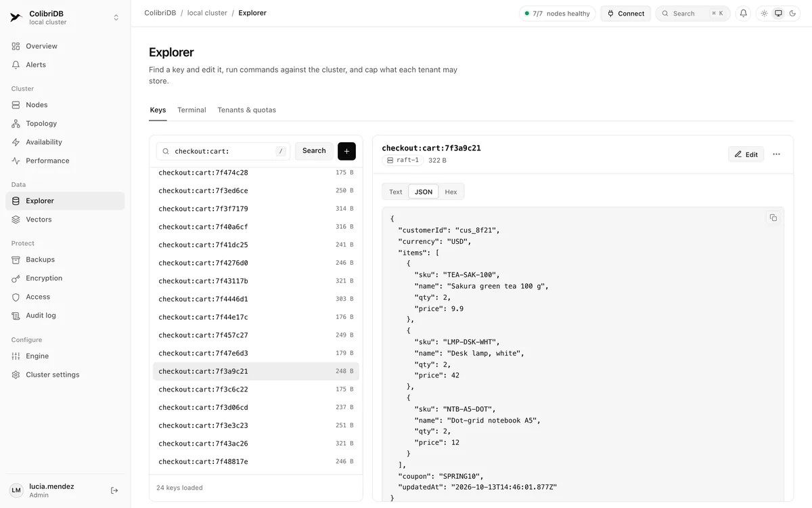This screenshot has width=812, height=508.
Task: Click the raft-1 badge
Action: coord(403,161)
